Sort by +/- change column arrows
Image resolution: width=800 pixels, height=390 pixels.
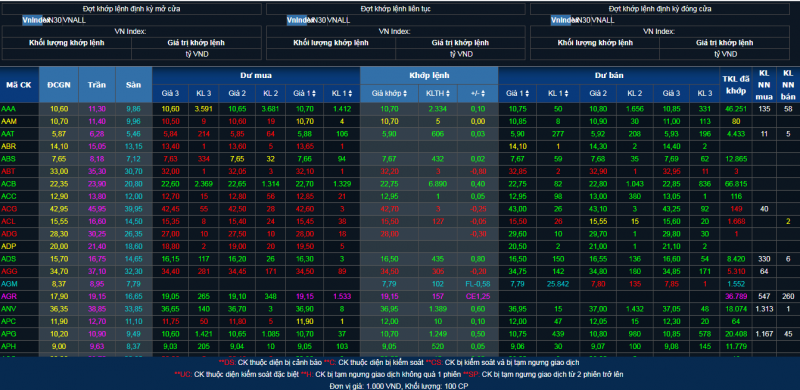pos(483,93)
